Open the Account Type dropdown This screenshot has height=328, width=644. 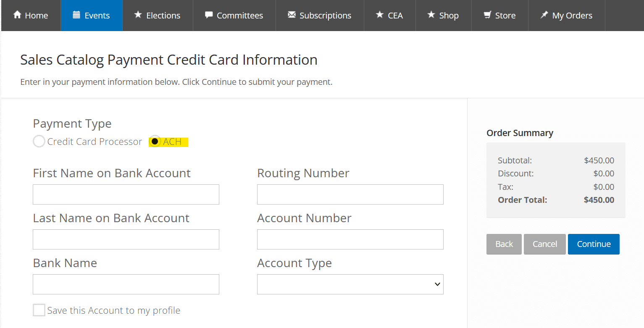[350, 284]
